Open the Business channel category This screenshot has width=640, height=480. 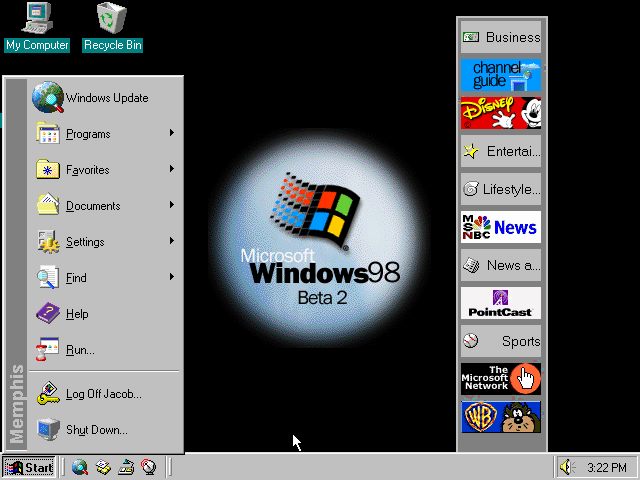point(501,37)
